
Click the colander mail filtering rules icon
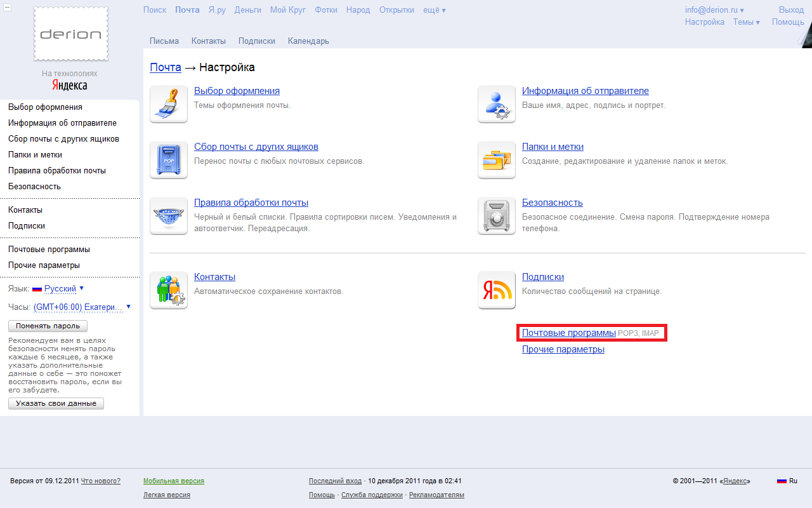click(x=169, y=216)
